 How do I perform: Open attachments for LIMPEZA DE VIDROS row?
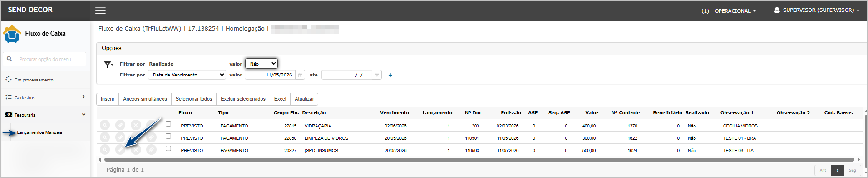[x=151, y=137]
